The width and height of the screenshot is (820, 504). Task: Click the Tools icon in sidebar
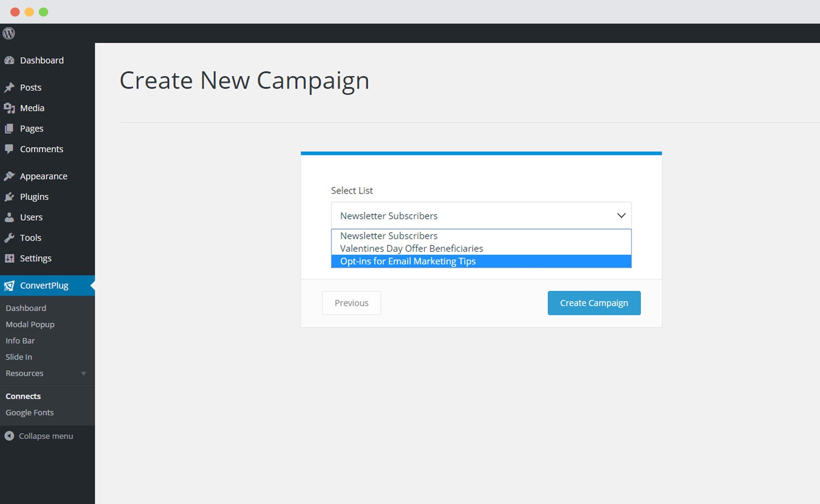9,237
